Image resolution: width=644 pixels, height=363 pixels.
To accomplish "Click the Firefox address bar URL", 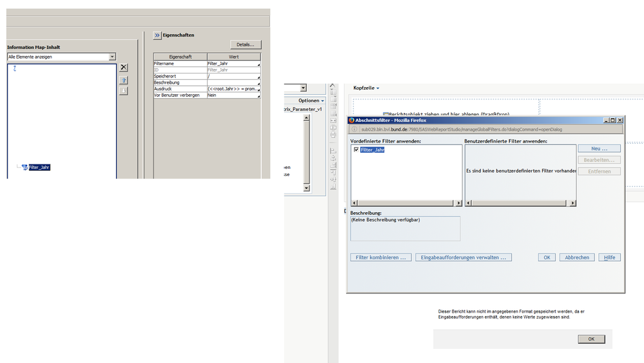I will (x=462, y=130).
